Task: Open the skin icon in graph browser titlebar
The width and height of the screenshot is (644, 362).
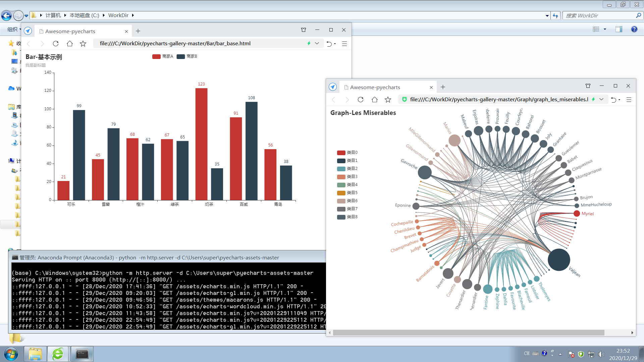Action: coord(588,86)
